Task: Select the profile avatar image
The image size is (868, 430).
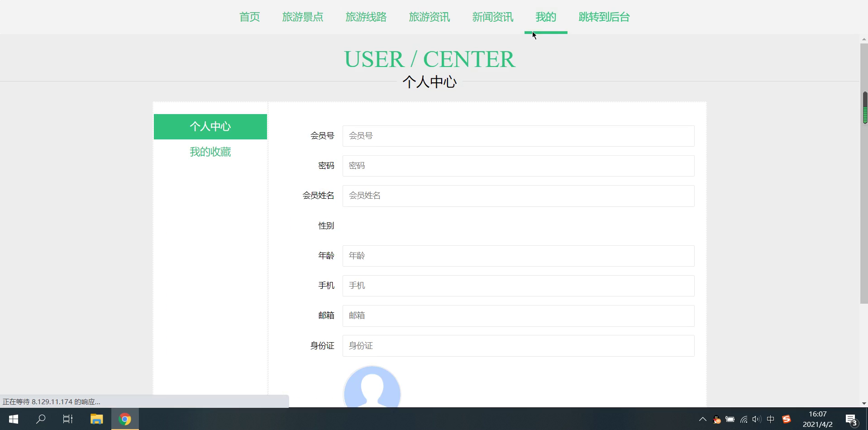Action: (372, 387)
